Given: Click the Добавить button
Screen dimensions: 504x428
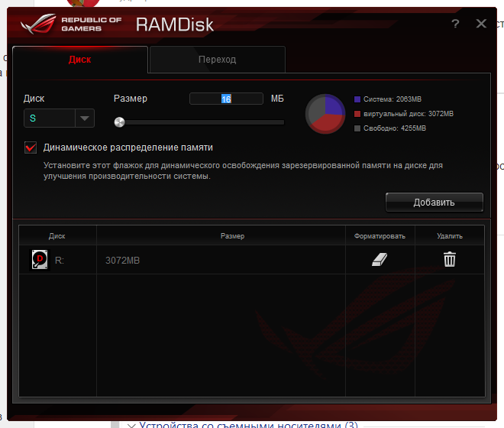Looking at the screenshot, I should tap(435, 203).
